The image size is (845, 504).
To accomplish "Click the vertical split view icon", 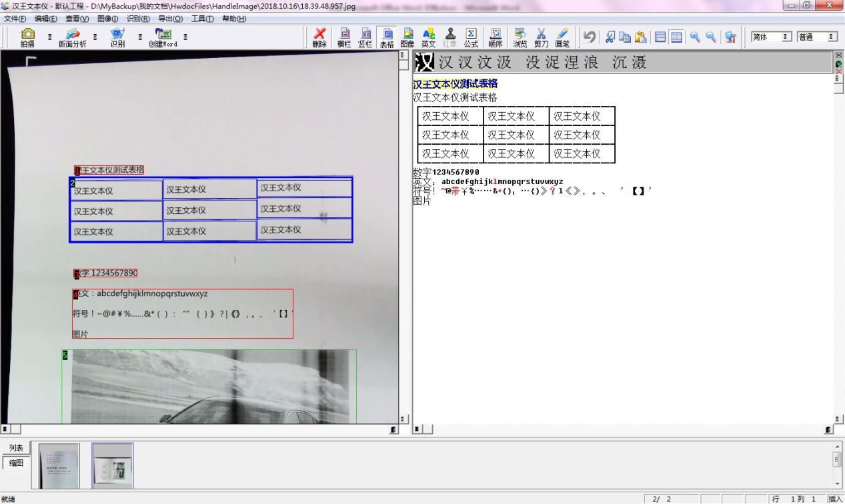I will (x=676, y=37).
